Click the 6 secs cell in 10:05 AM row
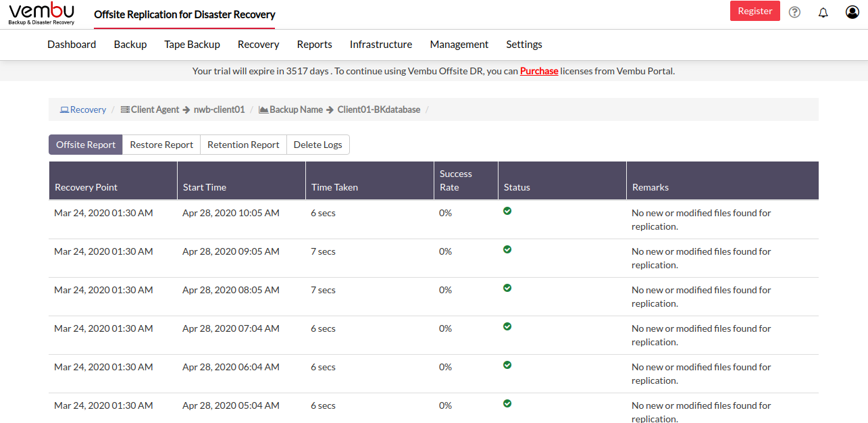This screenshot has height=423, width=868. [x=323, y=213]
